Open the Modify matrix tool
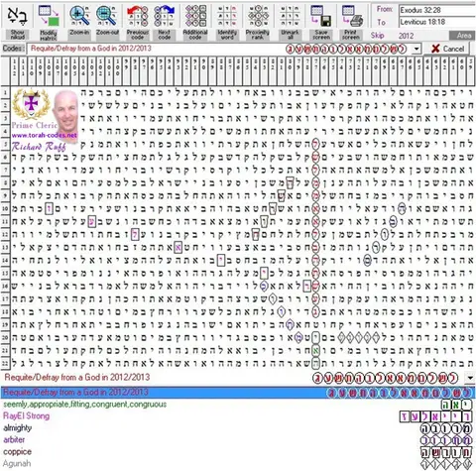The width and height of the screenshot is (476, 471). click(49, 16)
